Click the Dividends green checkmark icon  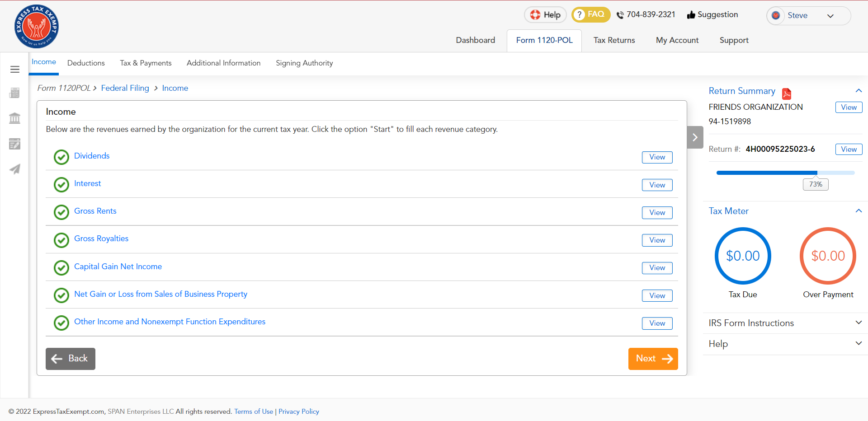point(61,157)
